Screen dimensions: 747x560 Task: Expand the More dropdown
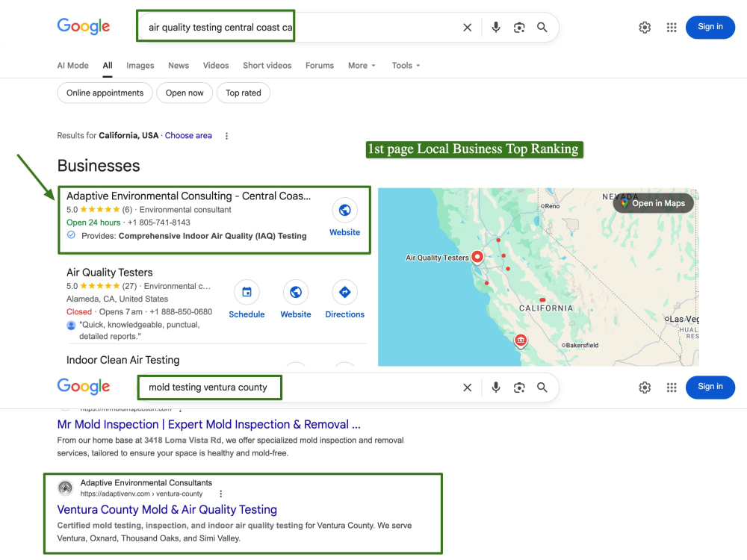click(362, 65)
